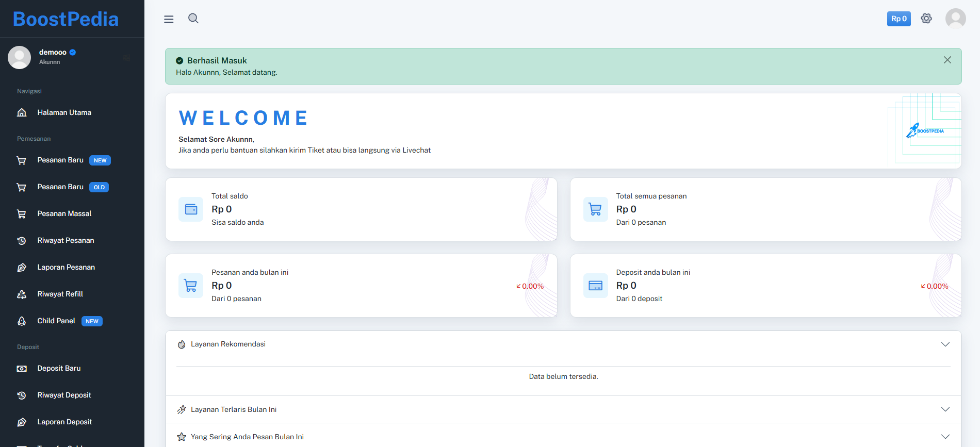Toggle the hamburger sidebar menu
The height and width of the screenshot is (447, 980).
point(169,19)
